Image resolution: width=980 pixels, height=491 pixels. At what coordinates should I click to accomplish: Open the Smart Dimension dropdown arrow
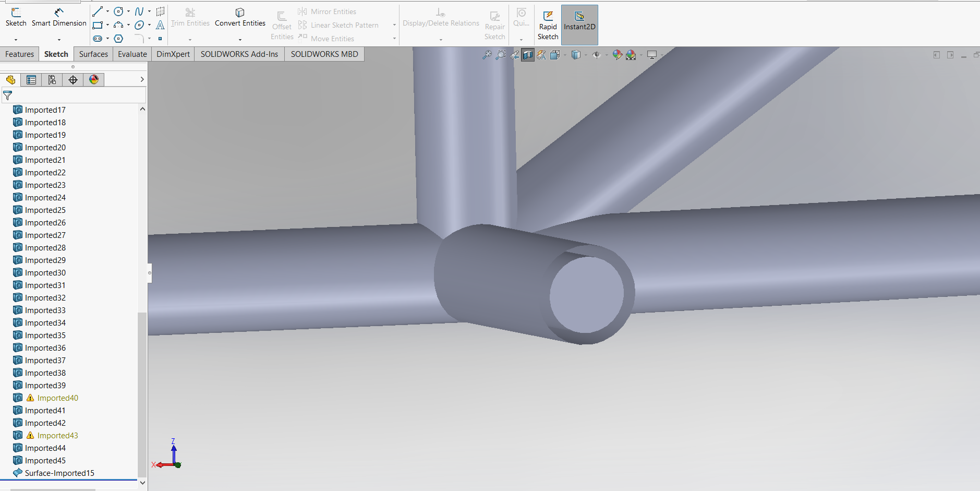pos(59,40)
